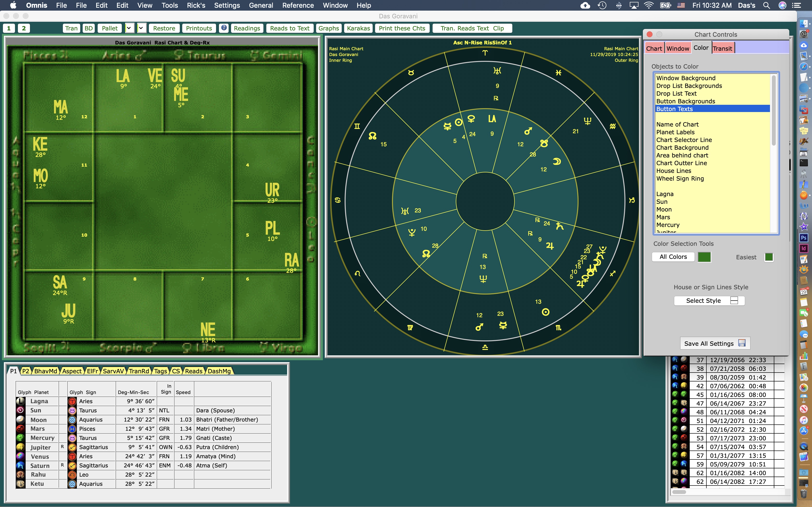Open the second dropdown arrow before Restore
This screenshot has height=507, width=812.
[142, 28]
